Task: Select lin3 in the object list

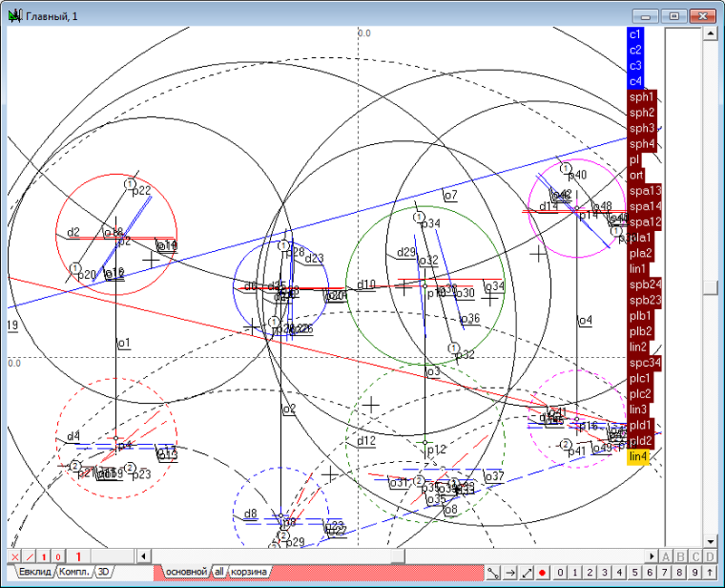Action: pyautogui.click(x=638, y=410)
